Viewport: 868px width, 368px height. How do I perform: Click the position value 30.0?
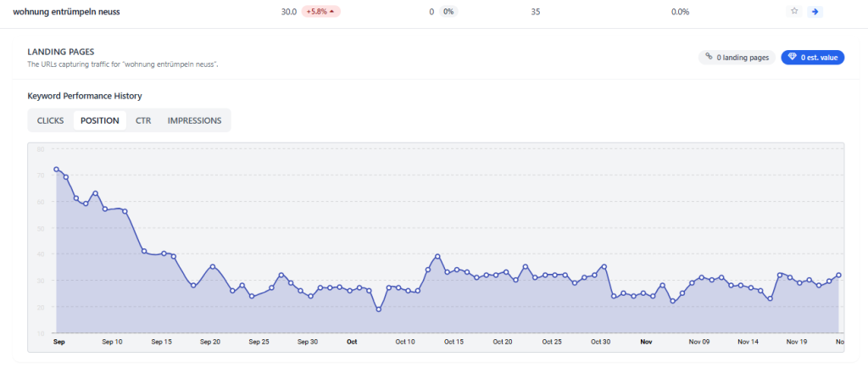(289, 12)
